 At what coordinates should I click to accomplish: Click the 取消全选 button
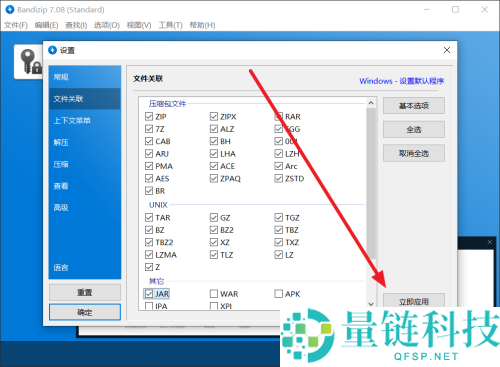pyautogui.click(x=414, y=153)
